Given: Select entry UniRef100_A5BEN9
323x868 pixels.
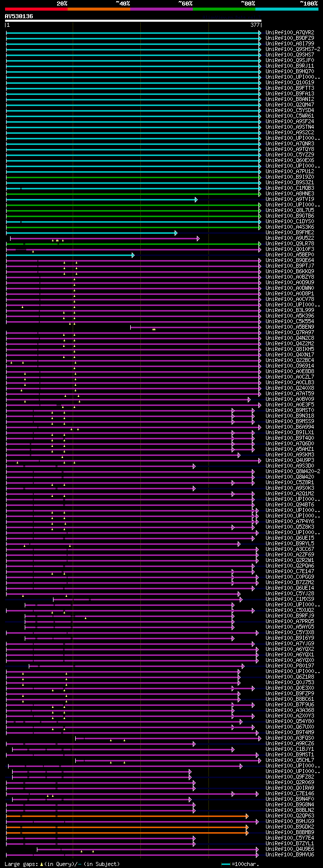Looking at the screenshot, I should point(290,327).
